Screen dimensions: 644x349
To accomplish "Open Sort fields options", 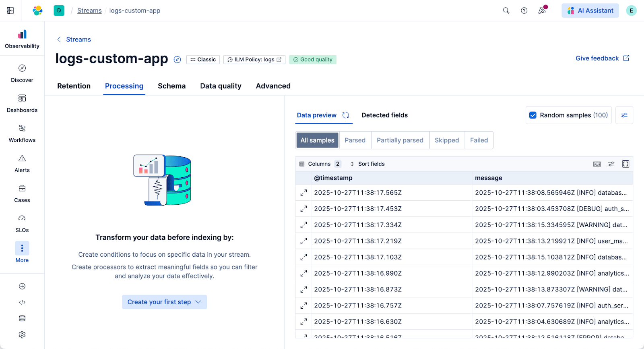I will coord(367,164).
